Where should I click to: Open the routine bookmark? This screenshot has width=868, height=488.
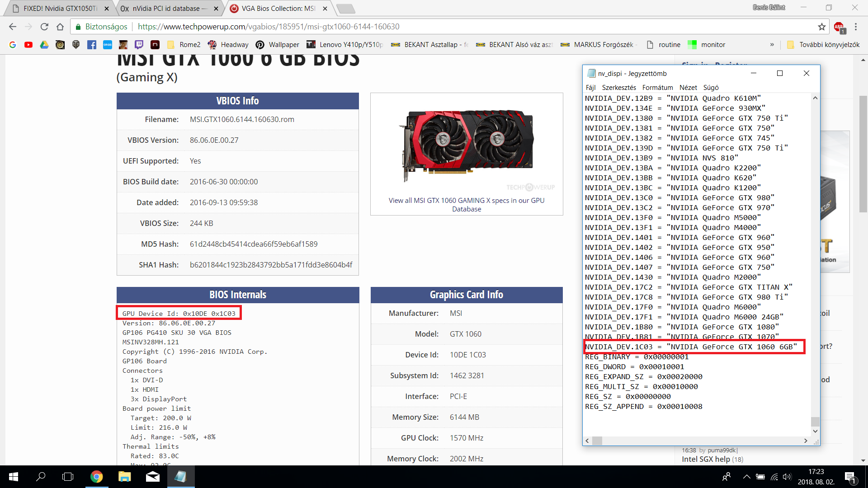[664, 45]
